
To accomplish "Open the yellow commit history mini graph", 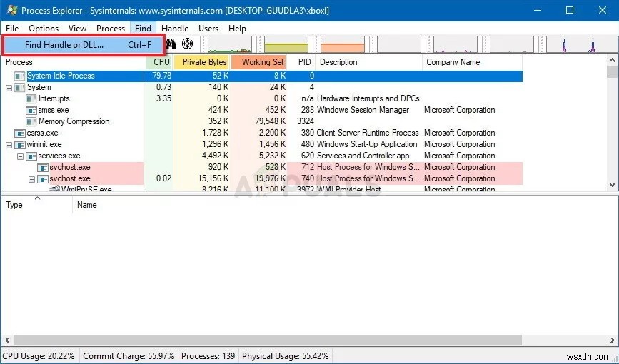I will [x=286, y=44].
